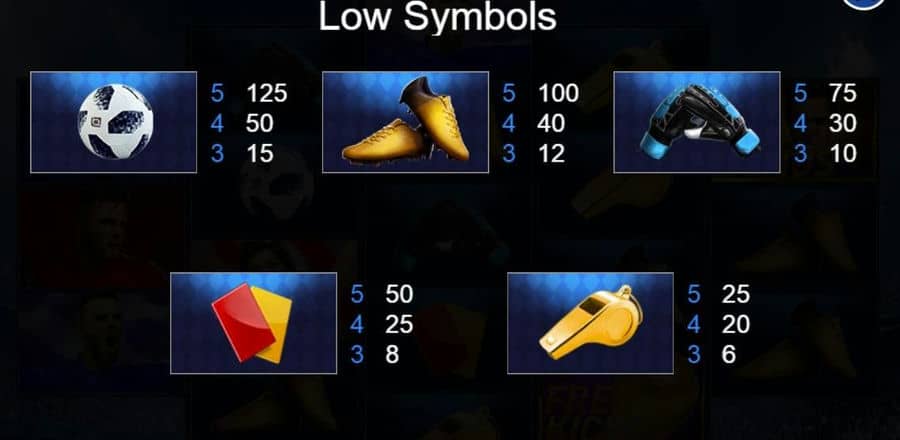The height and width of the screenshot is (440, 900).
Task: Select the red and yellow cards symbol
Action: pyautogui.click(x=254, y=323)
